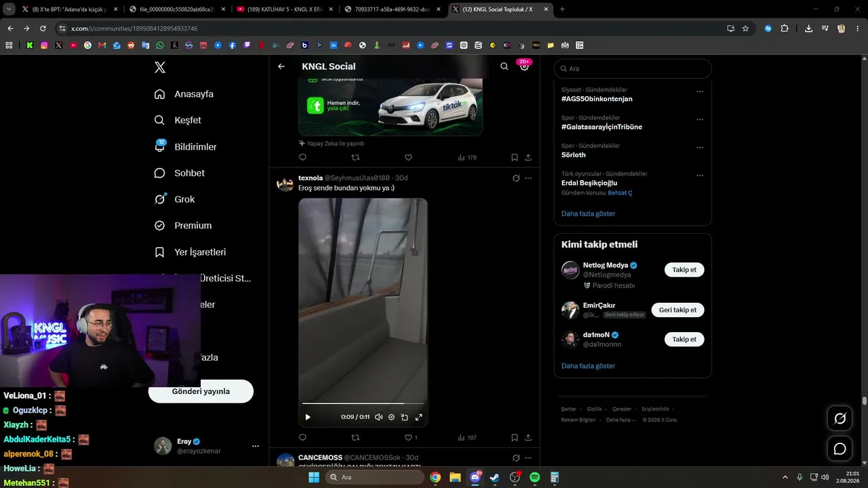
Task: Share texnola's video post
Action: point(528,437)
